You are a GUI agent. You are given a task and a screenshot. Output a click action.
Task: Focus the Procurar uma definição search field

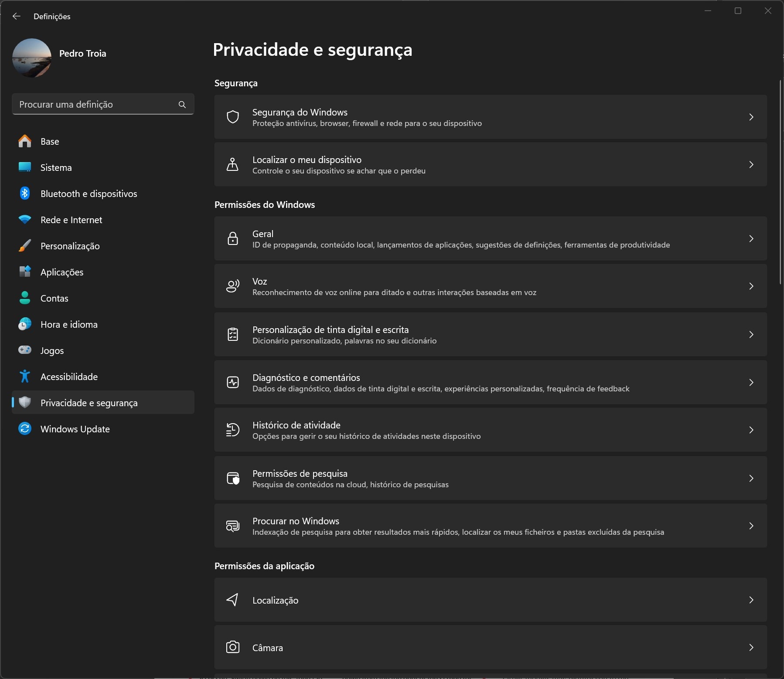coord(103,105)
